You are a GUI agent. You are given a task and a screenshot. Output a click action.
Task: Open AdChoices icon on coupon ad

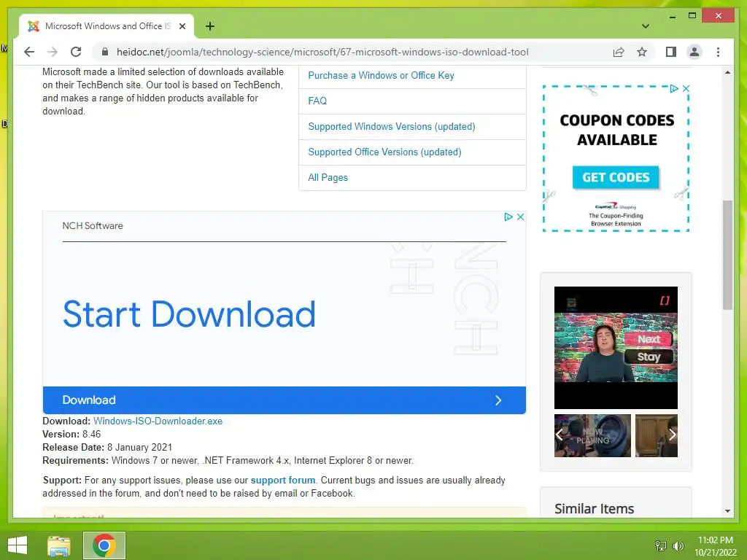pyautogui.click(x=673, y=88)
